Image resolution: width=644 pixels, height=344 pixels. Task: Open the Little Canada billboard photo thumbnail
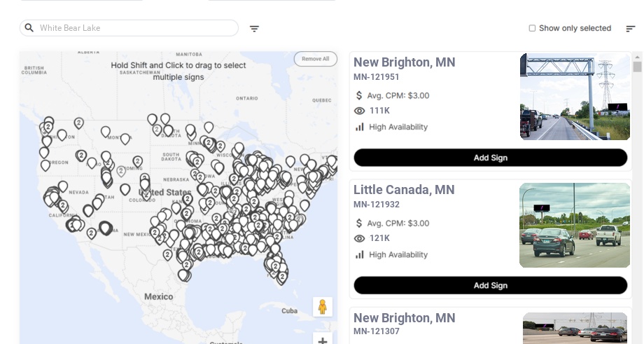pos(575,225)
